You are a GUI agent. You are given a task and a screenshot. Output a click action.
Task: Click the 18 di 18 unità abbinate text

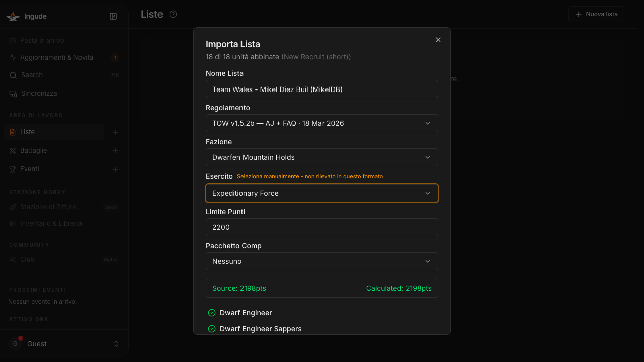tap(243, 57)
